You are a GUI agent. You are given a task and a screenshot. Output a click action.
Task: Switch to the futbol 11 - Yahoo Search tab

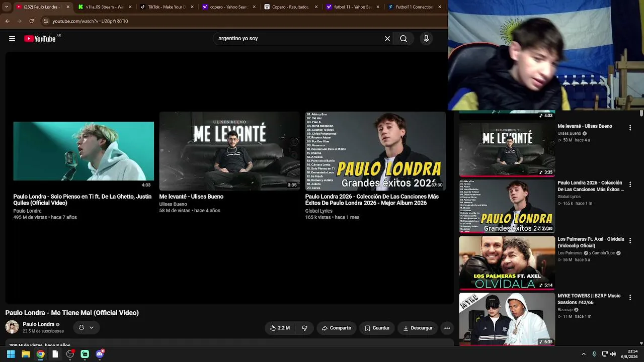(353, 7)
